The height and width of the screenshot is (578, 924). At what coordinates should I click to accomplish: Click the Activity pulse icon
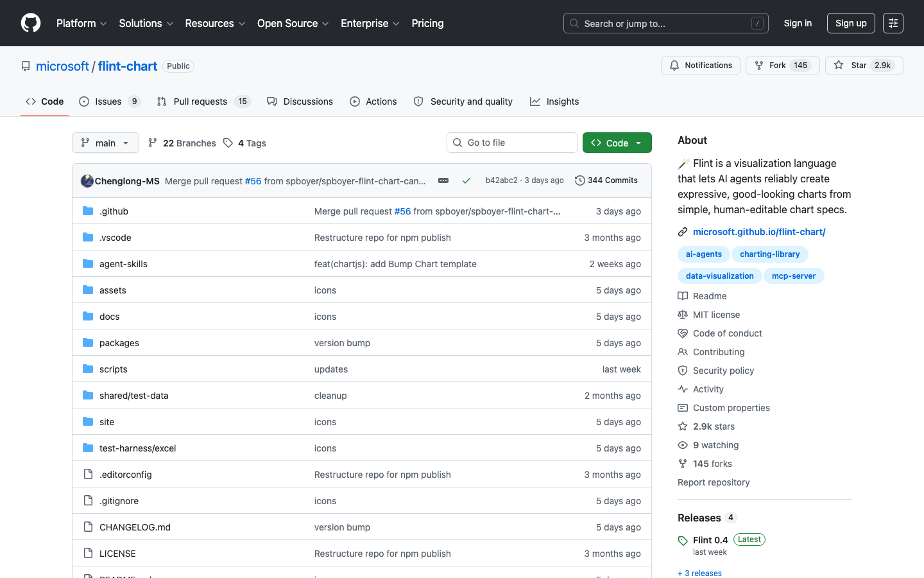[683, 389]
